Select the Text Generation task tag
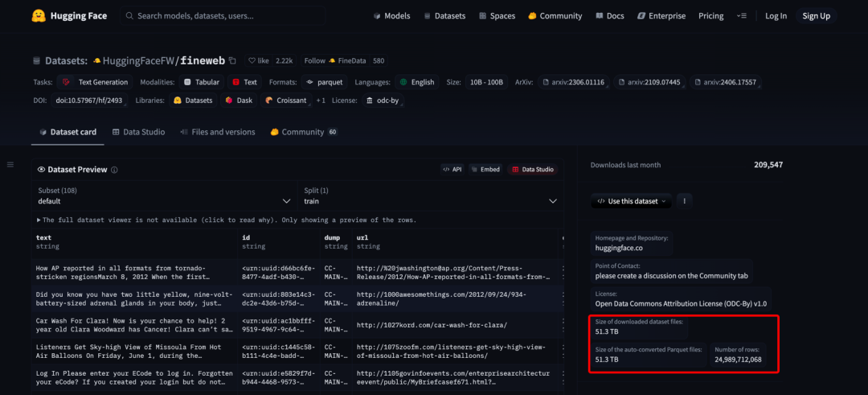Image resolution: width=868 pixels, height=395 pixels. (95, 82)
